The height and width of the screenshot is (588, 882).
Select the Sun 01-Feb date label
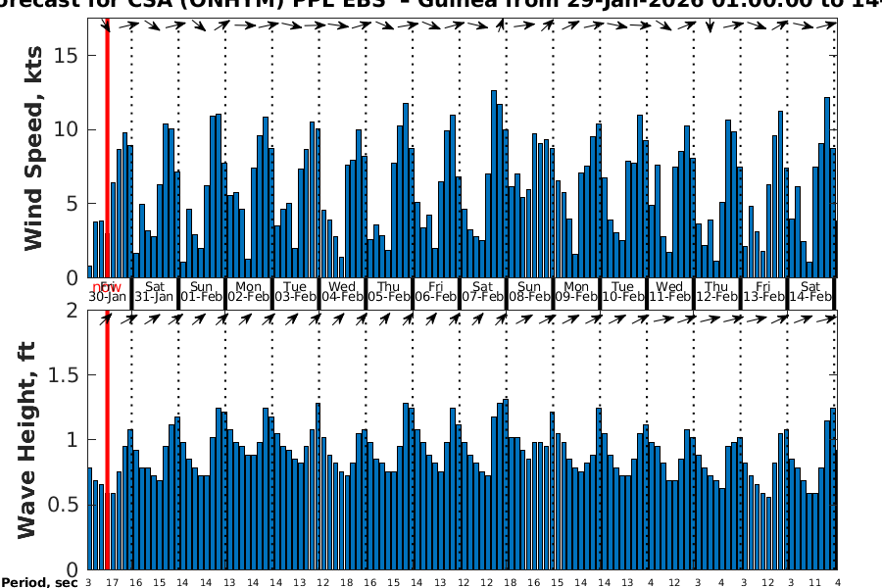pos(202,291)
